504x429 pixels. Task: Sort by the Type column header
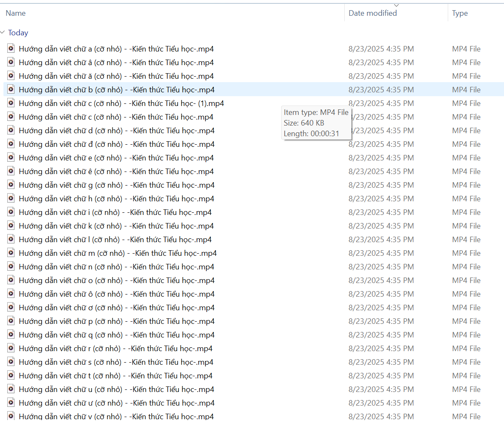pyautogui.click(x=460, y=13)
